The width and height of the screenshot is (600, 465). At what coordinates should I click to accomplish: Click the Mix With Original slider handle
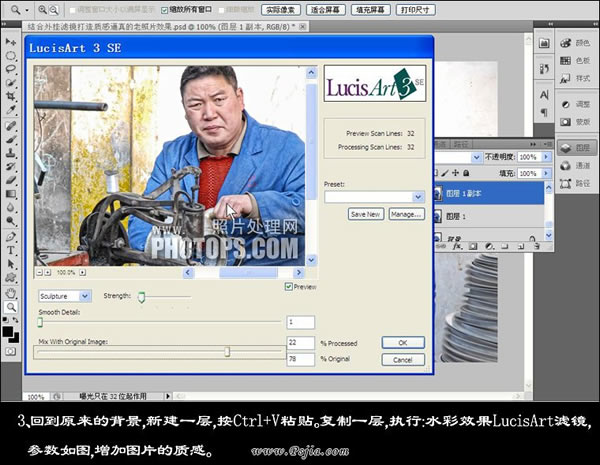point(227,351)
